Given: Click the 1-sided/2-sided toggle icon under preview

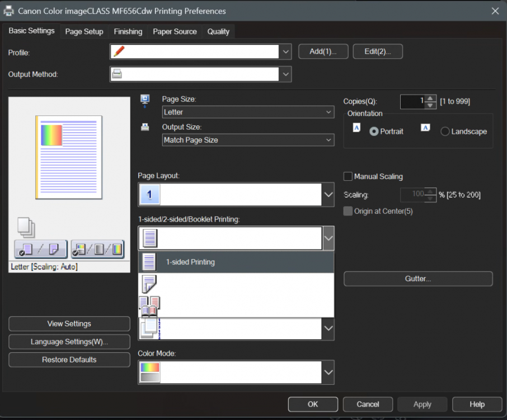Looking at the screenshot, I should 41,249.
